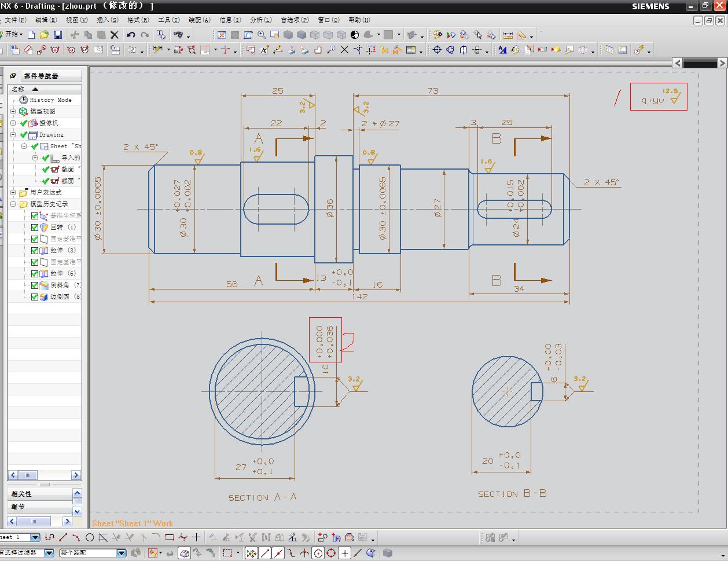
Task: Toggle check mark on Sheet "Sh node
Action: tap(35, 146)
